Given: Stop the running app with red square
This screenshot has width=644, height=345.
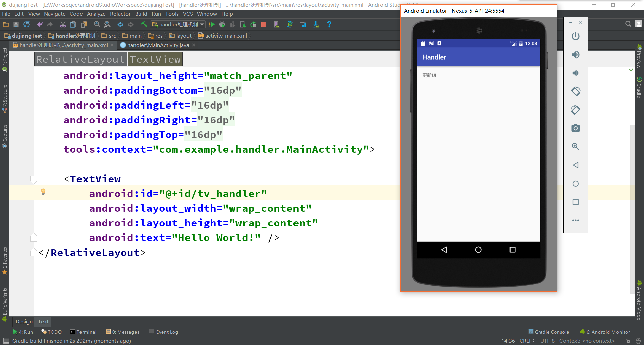Looking at the screenshot, I should [264, 24].
